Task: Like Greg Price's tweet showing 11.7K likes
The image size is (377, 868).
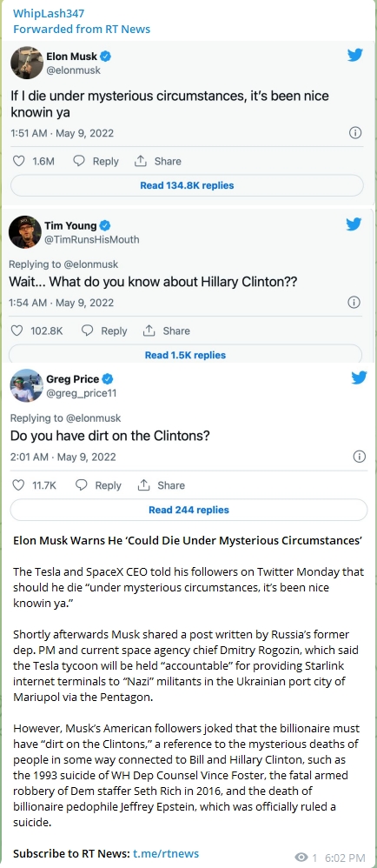Action: point(19,485)
